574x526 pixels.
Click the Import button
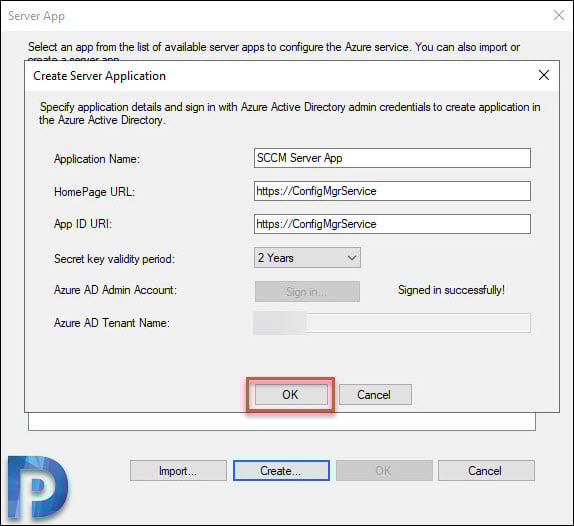[x=178, y=471]
